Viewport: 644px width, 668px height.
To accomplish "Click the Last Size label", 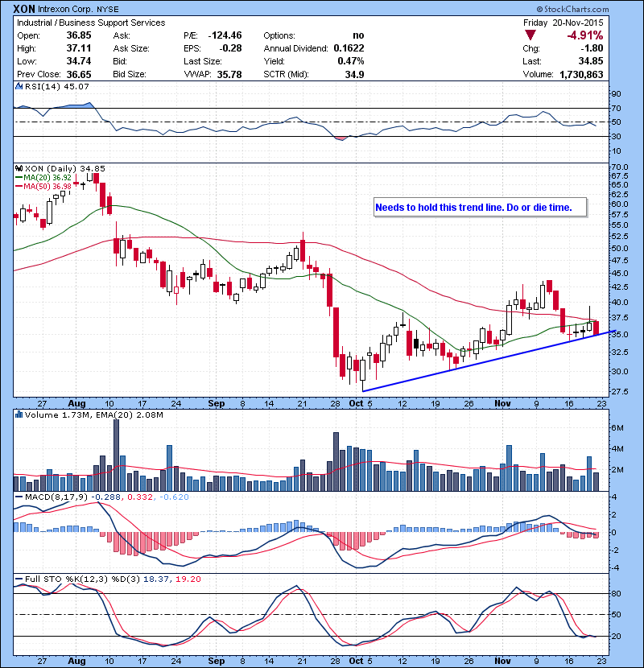I will click(202, 61).
